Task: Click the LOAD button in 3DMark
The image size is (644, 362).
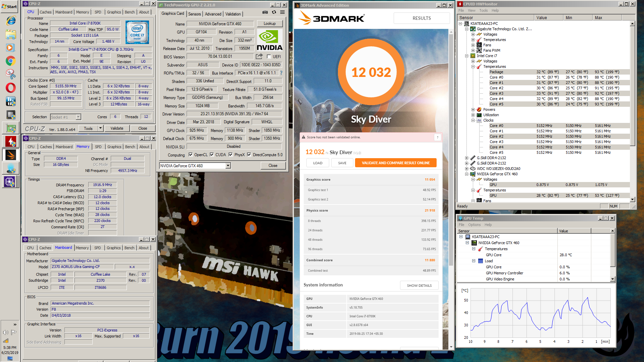Action: click(x=318, y=163)
